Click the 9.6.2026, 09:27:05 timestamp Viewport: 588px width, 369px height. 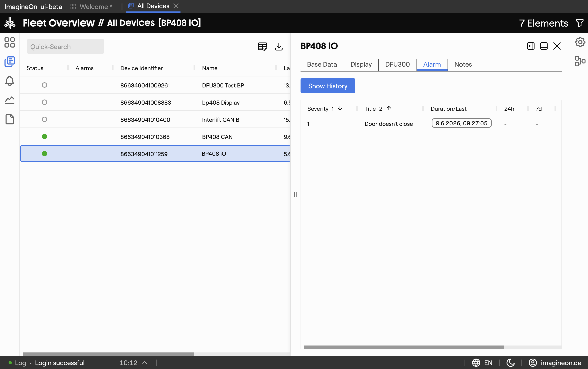pos(461,123)
